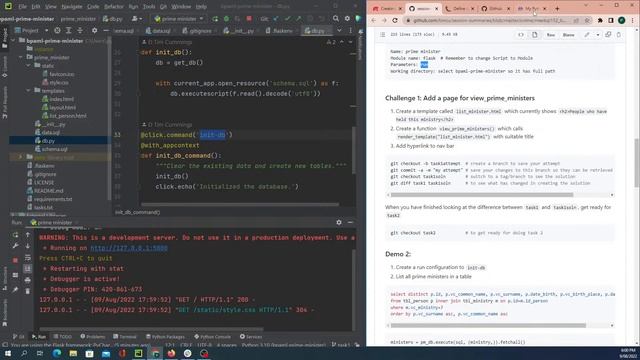The width and height of the screenshot is (640, 360).
Task: Open the Tools menu in PyCharm
Action: tap(149, 7)
